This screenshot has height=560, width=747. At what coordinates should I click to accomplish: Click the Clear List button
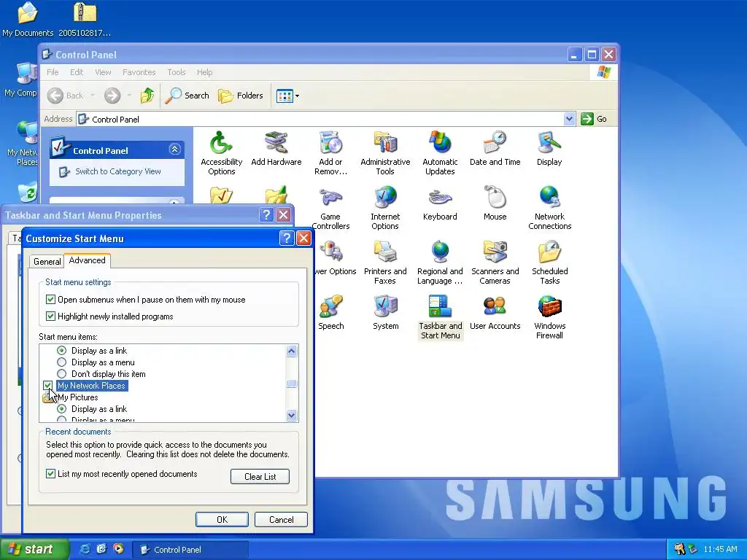(x=260, y=477)
